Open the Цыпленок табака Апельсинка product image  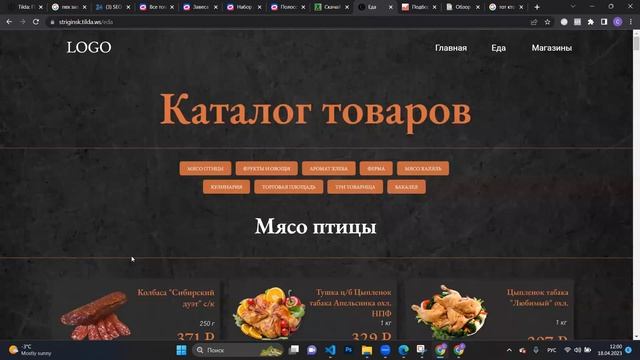269,313
